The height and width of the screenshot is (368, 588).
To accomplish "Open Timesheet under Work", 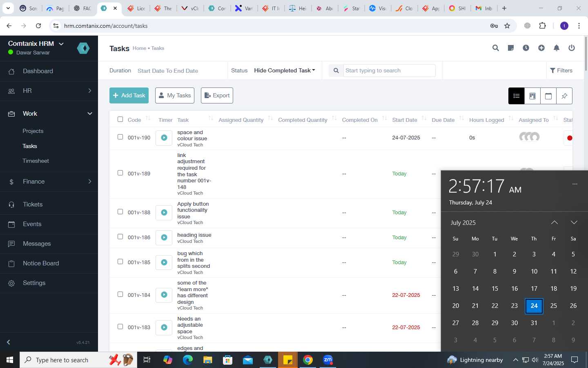I will (x=36, y=161).
